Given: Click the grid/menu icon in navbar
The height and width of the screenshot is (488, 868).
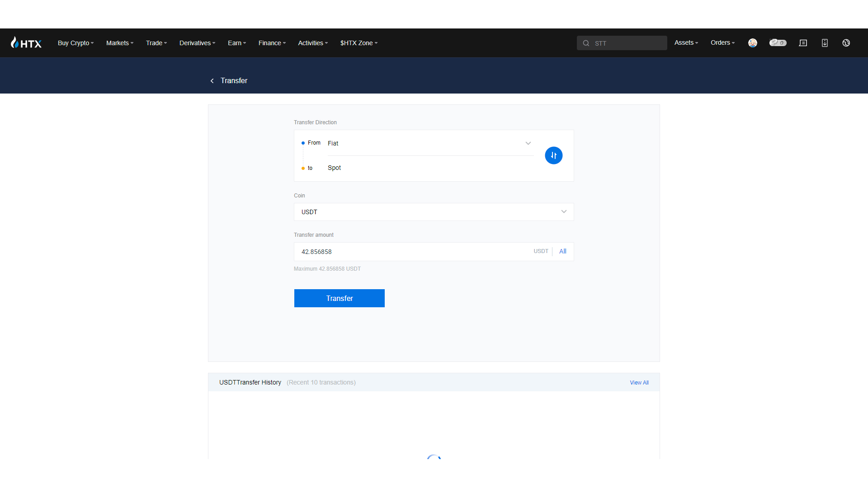Looking at the screenshot, I should [x=804, y=43].
